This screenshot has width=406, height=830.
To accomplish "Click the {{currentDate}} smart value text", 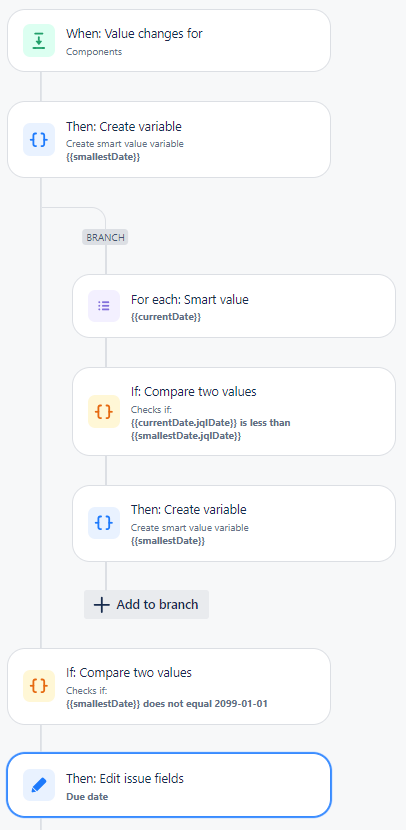I will tap(166, 317).
